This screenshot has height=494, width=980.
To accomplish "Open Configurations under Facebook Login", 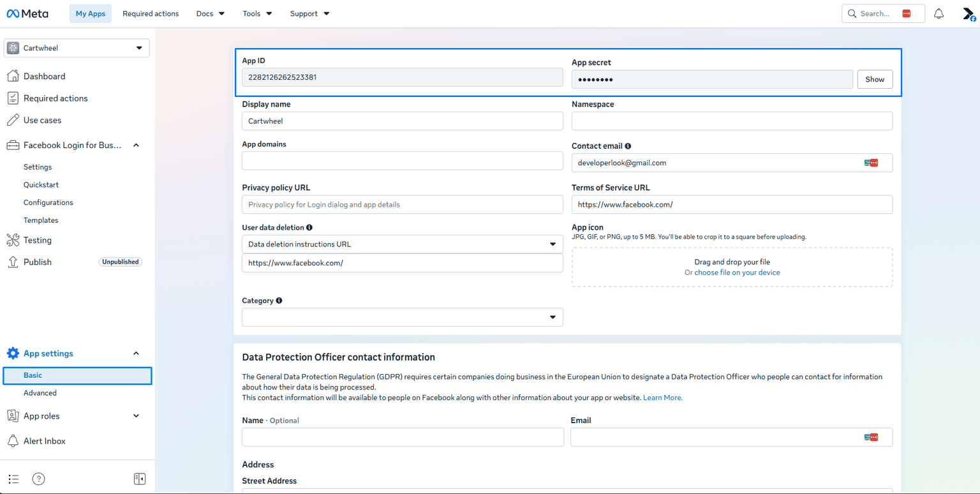I will tap(48, 203).
